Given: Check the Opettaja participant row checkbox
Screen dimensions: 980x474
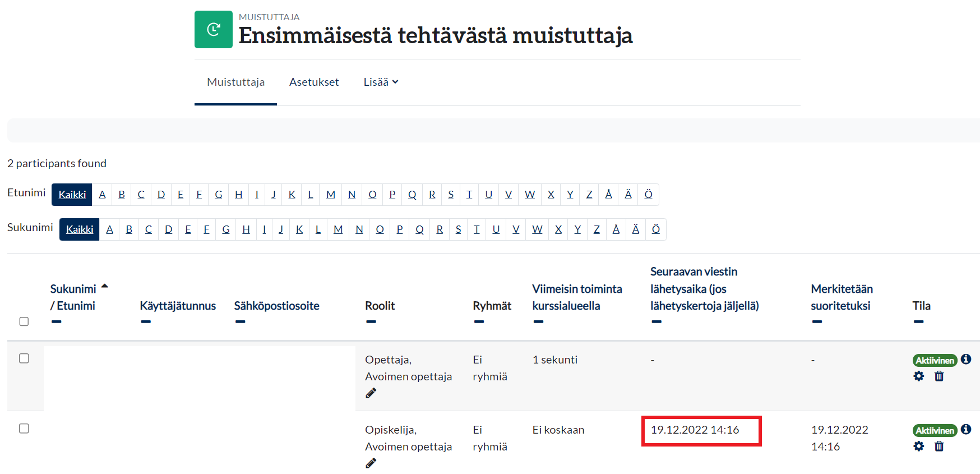Looking at the screenshot, I should (24, 358).
